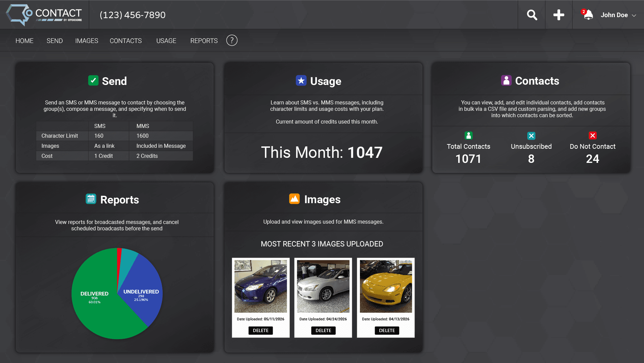Viewport: 644px width, 363px height.
Task: Click the Character Limit row label
Action: (x=60, y=136)
